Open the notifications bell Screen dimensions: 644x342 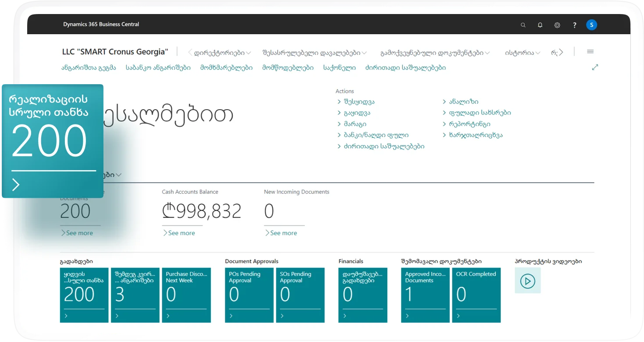click(x=540, y=25)
